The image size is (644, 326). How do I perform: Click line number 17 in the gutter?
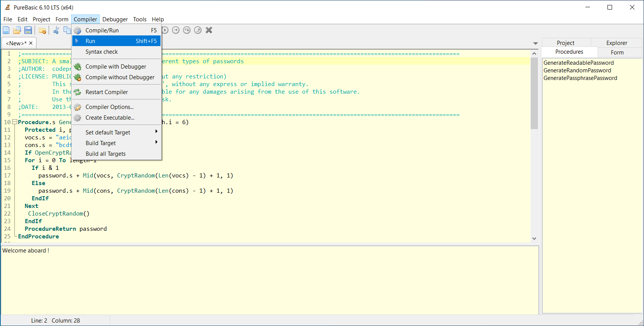point(7,176)
